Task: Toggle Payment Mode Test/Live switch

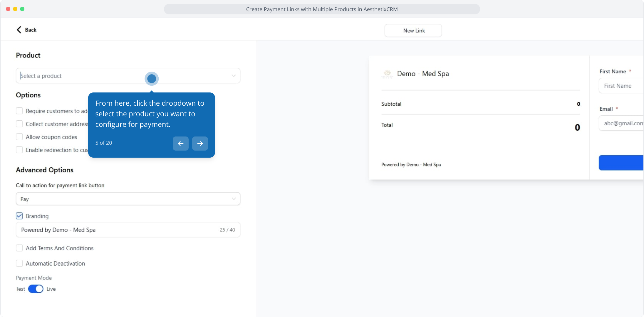Action: point(36,289)
